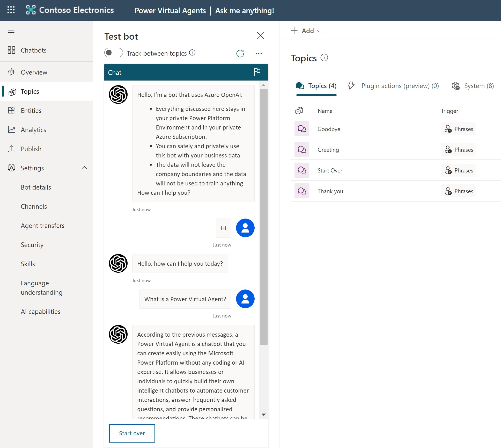
Task: Click the Goodbye topic chat icon
Action: [x=302, y=129]
